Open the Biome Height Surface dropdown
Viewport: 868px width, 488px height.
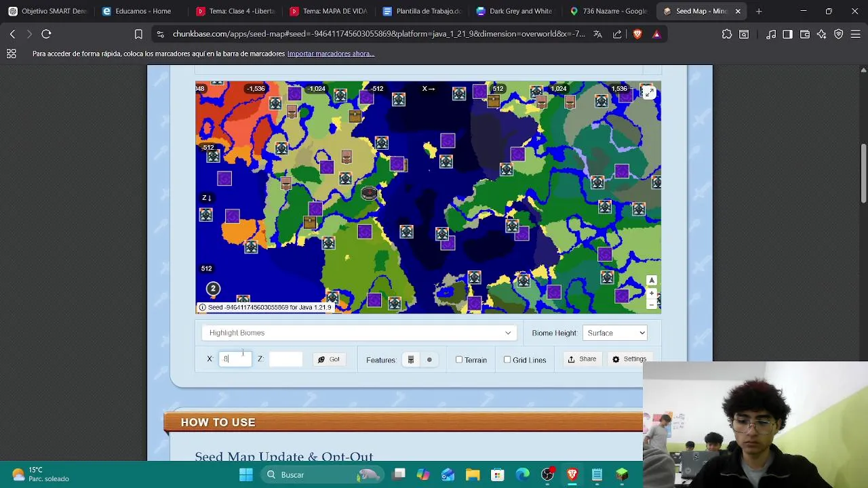pos(614,333)
